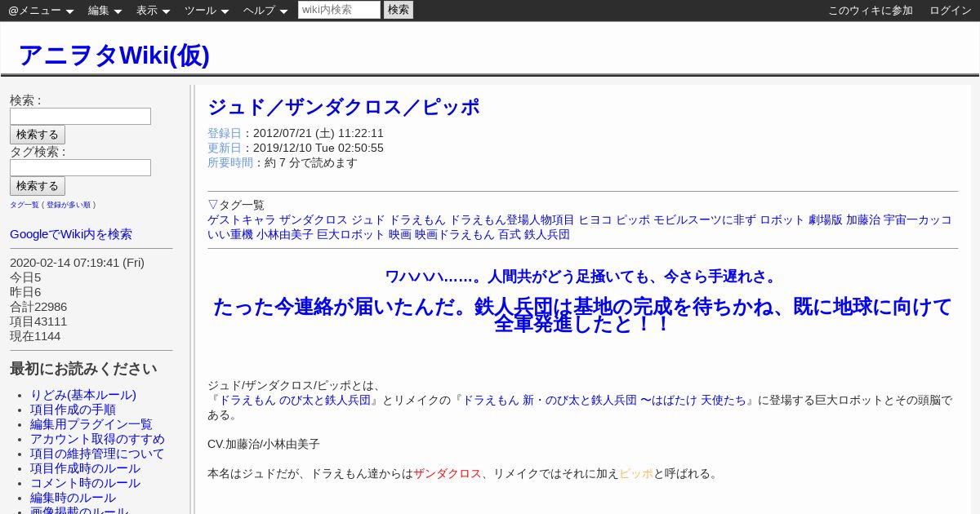This screenshot has width=980, height=514.
Task: Open ドラえもん 新・のび太と鉄人兵団 link
Action: tap(604, 400)
